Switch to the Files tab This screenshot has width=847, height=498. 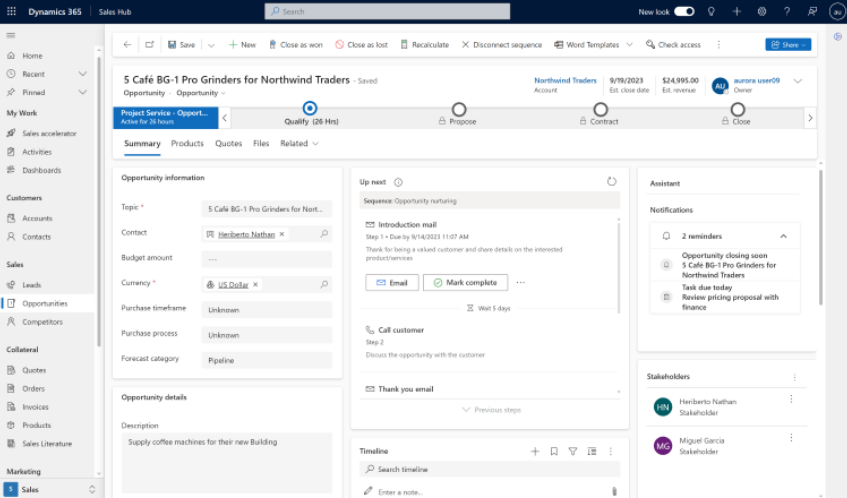tap(261, 144)
